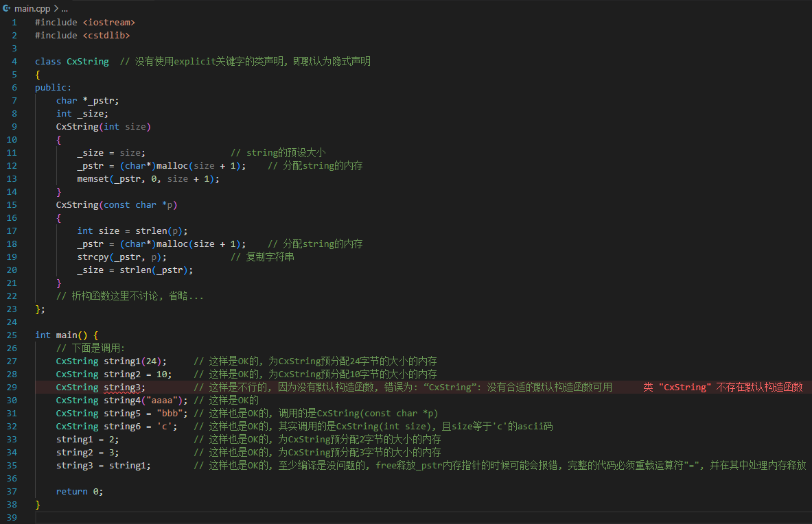812x524 pixels.
Task: Select line 25 via its line number
Action: pos(12,335)
